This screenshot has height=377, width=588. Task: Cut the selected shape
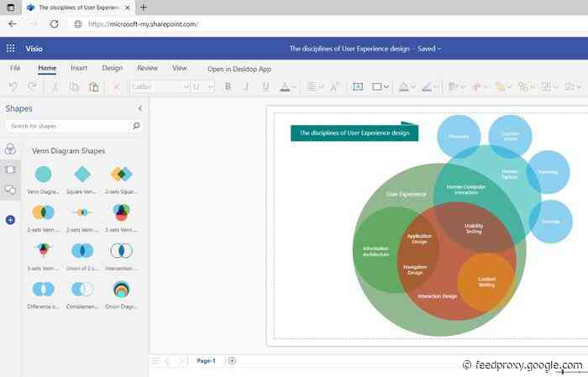click(55, 87)
